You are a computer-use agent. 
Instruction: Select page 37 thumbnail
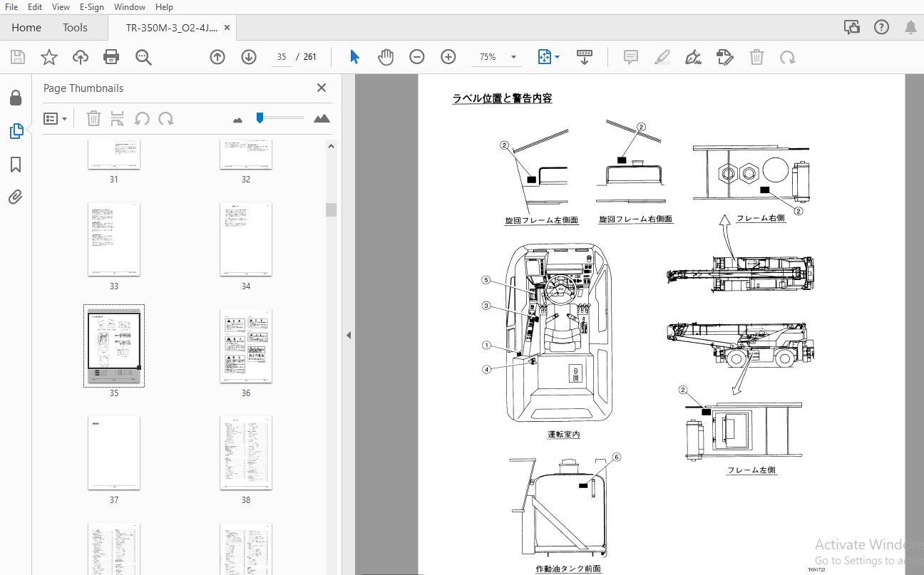click(x=114, y=453)
